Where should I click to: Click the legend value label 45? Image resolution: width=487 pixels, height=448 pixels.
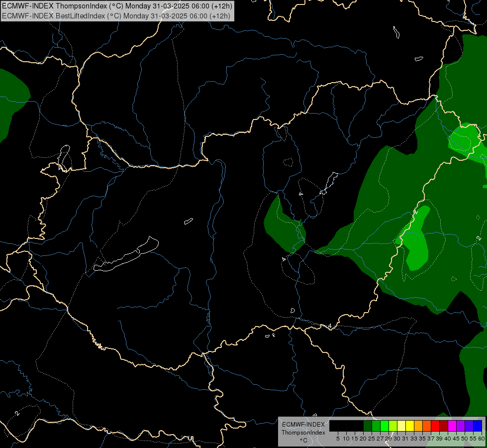click(x=456, y=439)
